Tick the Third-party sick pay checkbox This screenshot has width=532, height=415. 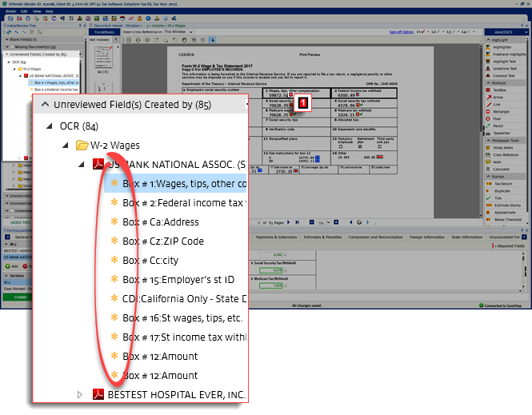point(379,147)
